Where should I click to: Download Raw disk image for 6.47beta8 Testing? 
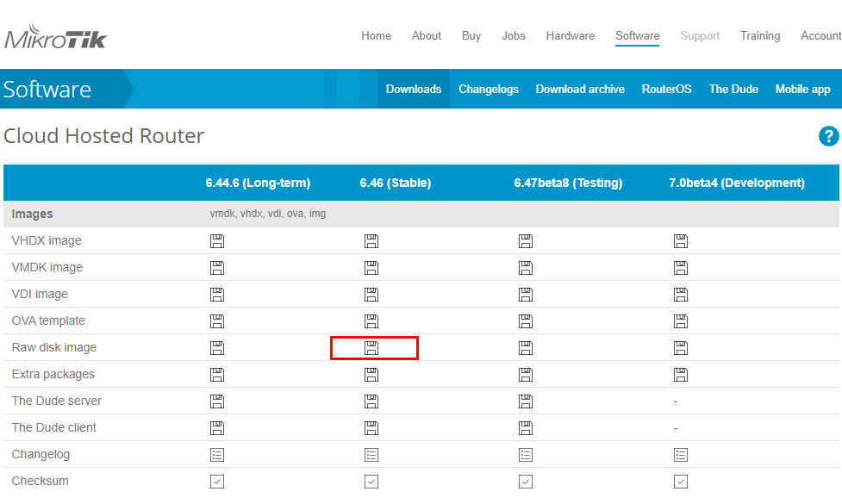[x=526, y=348]
